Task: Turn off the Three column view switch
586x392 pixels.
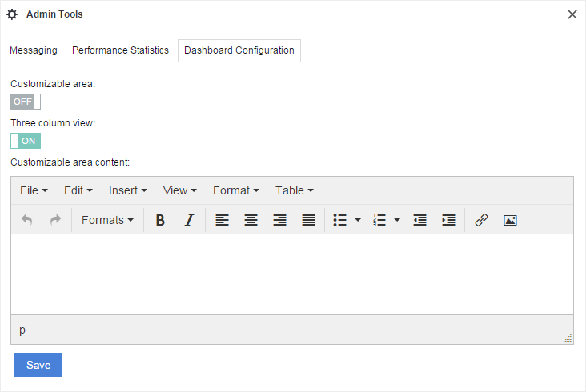Action: (26, 141)
